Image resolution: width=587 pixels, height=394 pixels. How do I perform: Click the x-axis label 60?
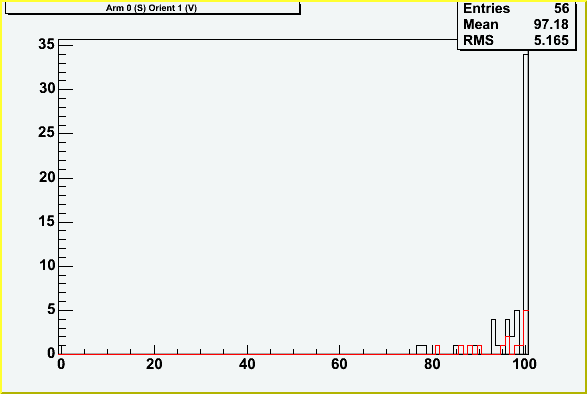point(340,364)
